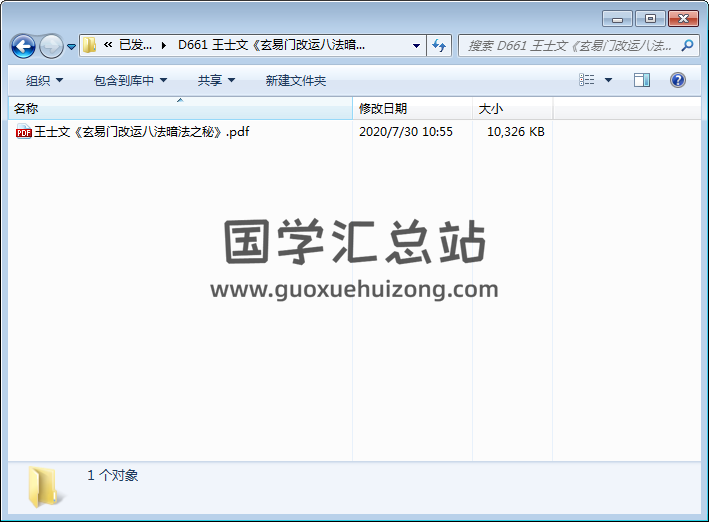Refresh the folder view

(439, 45)
